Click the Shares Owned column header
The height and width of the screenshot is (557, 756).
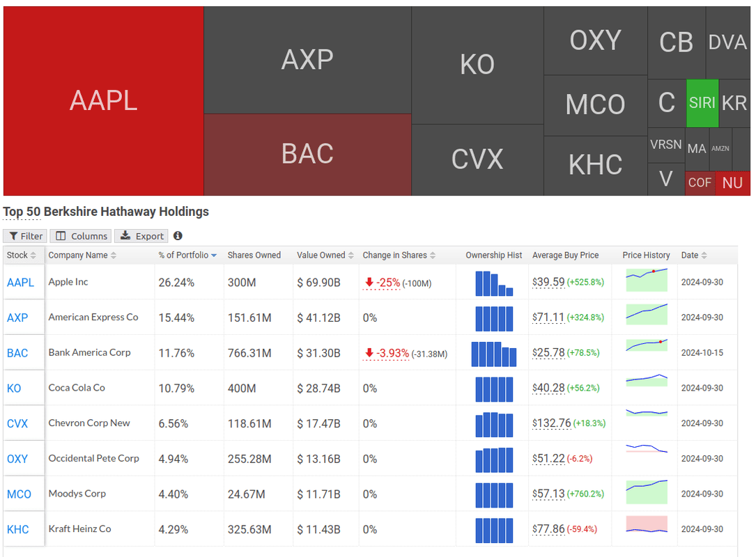pos(254,256)
